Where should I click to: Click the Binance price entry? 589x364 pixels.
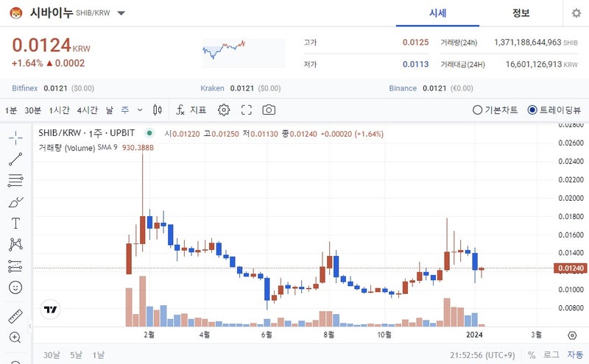[x=431, y=88]
